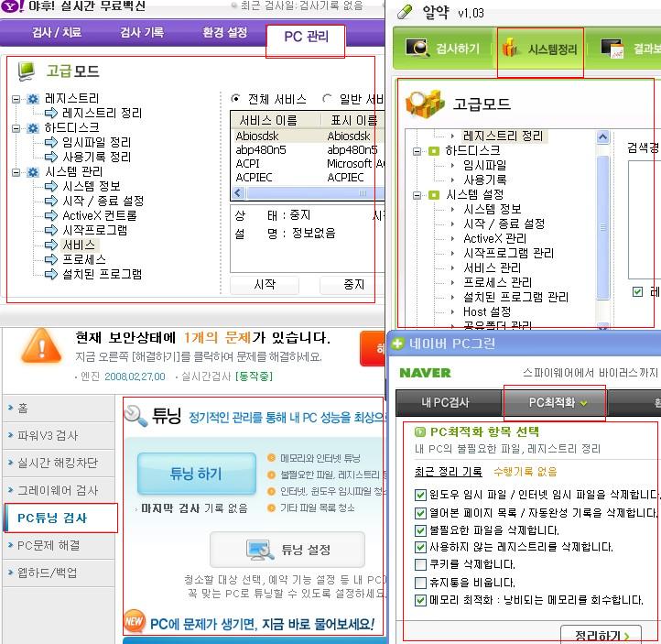Collapse 하드디스크 node in Yahoo tree

(x=16, y=128)
